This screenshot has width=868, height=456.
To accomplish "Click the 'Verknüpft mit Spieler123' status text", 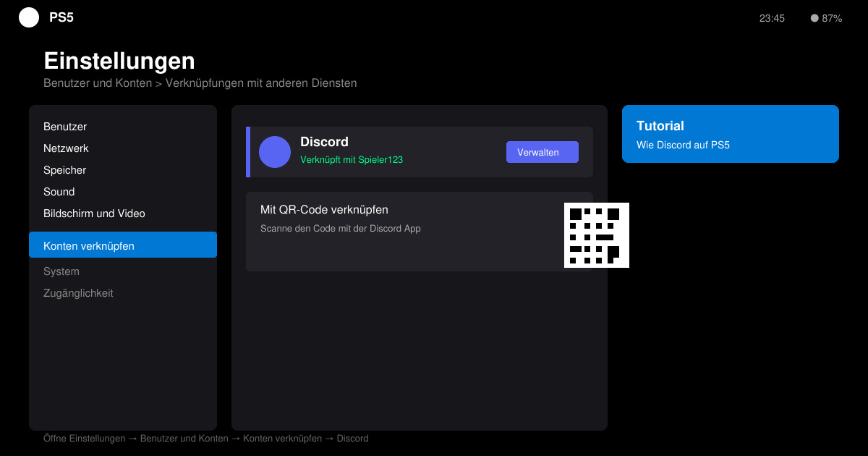I will click(x=352, y=159).
